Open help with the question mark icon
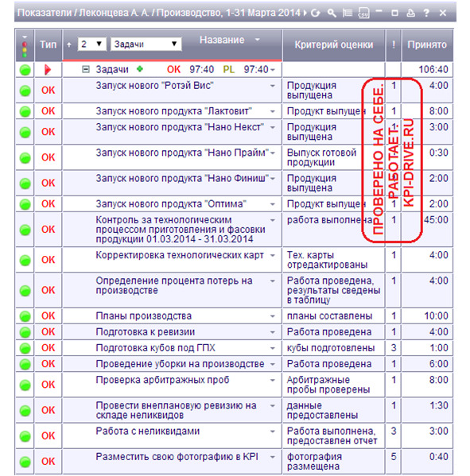Image resolution: width=470 pixels, height=476 pixels. [426, 13]
